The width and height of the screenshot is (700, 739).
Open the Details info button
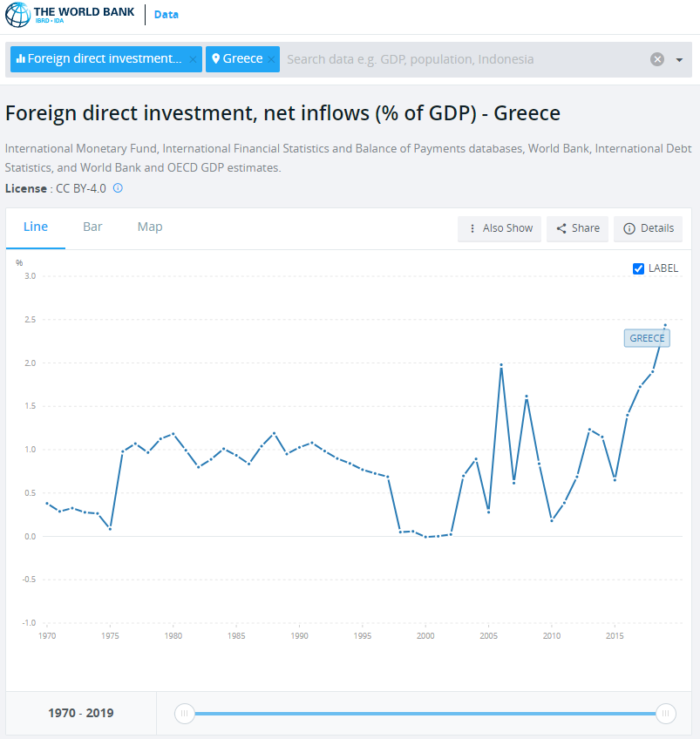pyautogui.click(x=649, y=228)
